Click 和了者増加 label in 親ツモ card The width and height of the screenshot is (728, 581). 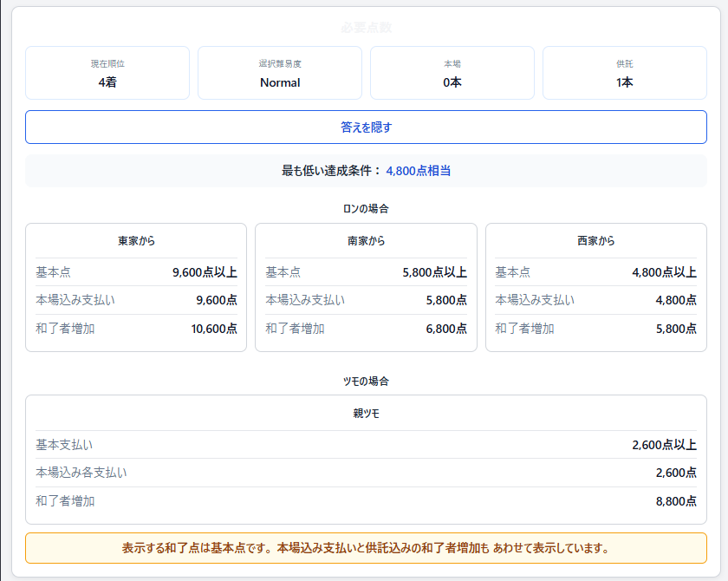tap(65, 501)
